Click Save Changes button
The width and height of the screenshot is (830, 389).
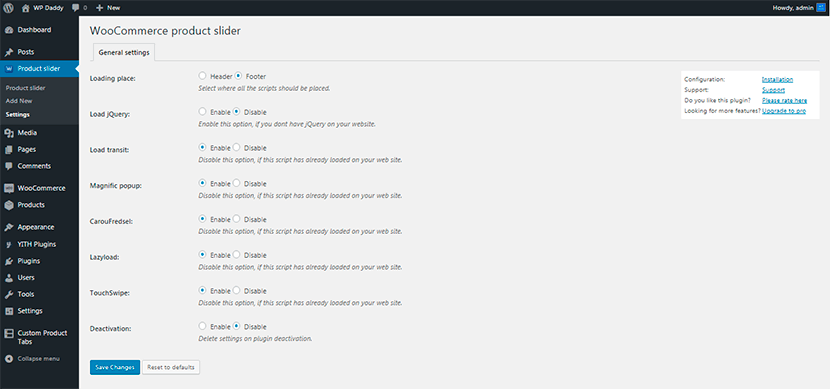pos(115,367)
